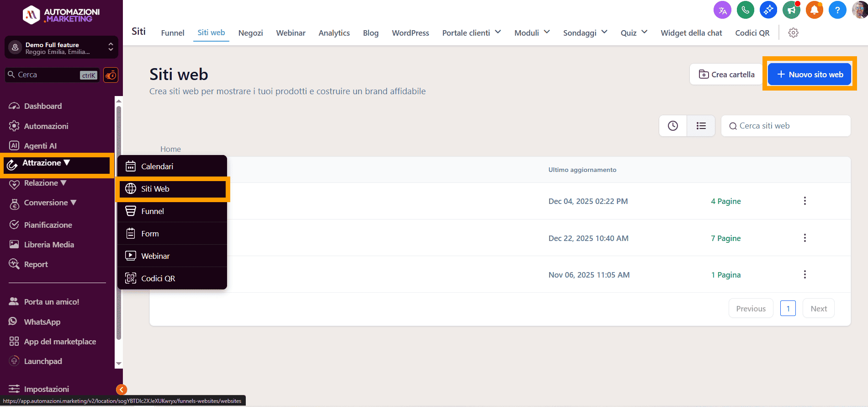Click the 7 Pagine link
The width and height of the screenshot is (868, 407).
726,238
